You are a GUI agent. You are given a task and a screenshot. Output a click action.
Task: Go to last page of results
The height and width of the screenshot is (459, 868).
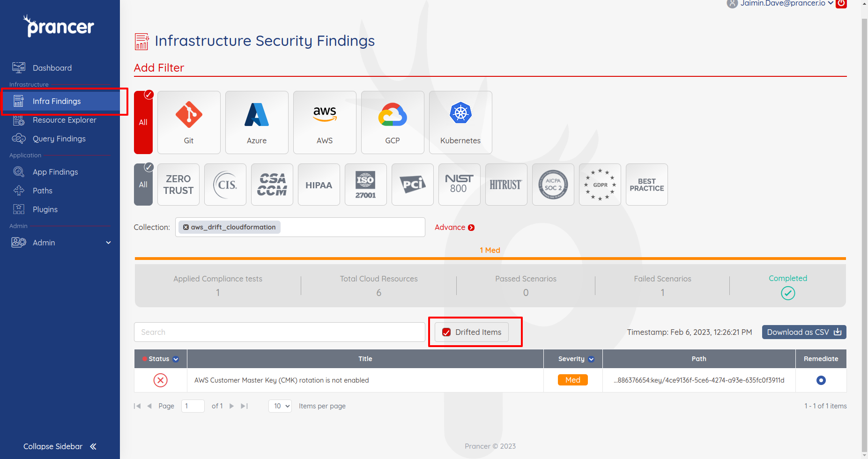[244, 406]
